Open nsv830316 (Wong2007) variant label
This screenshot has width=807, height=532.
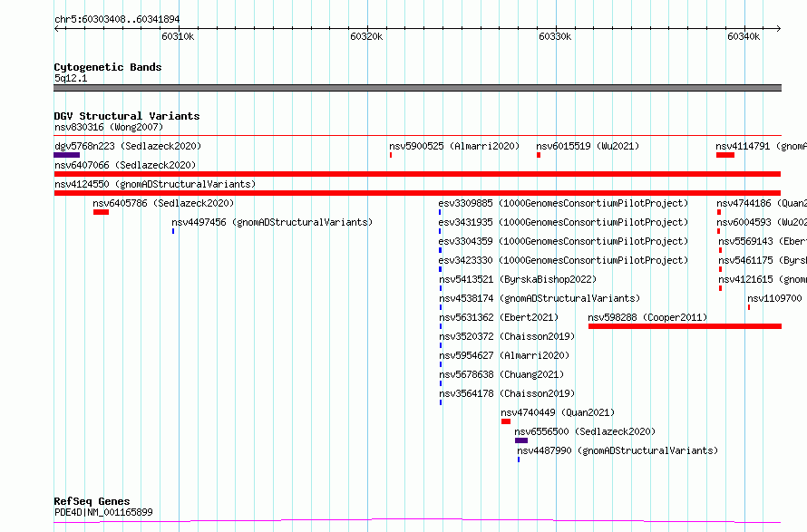pos(109,127)
